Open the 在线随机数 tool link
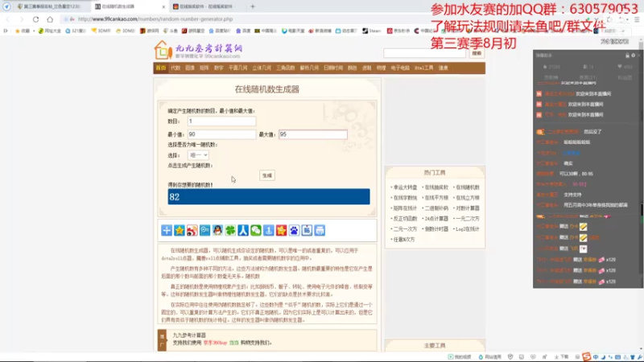 467,187
